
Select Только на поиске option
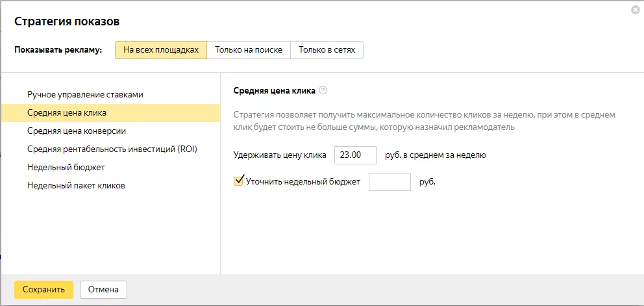coord(249,50)
